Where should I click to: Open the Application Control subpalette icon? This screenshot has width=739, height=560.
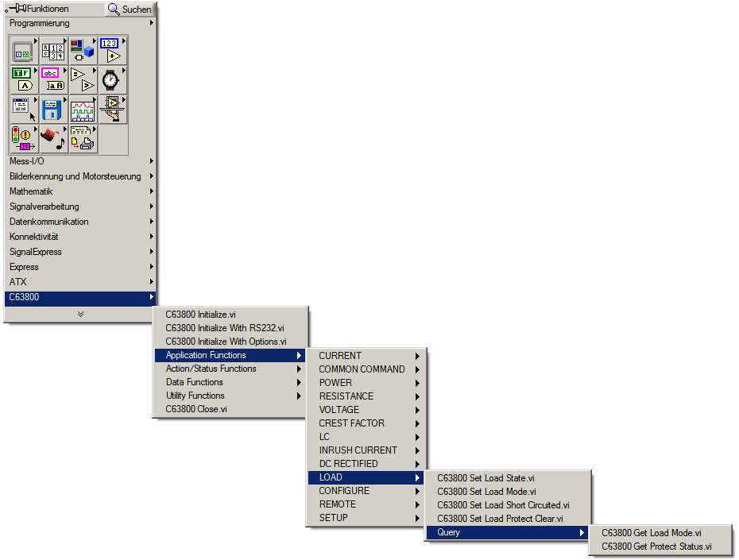pyautogui.click(x=113, y=110)
